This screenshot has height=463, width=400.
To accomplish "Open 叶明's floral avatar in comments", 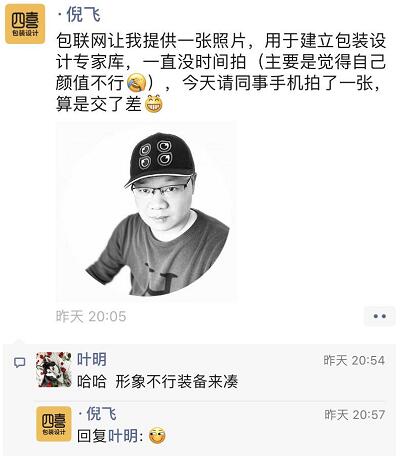I will click(54, 369).
